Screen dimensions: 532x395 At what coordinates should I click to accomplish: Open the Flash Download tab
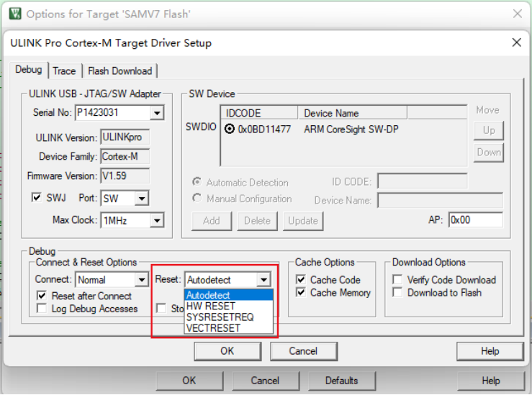pos(120,71)
